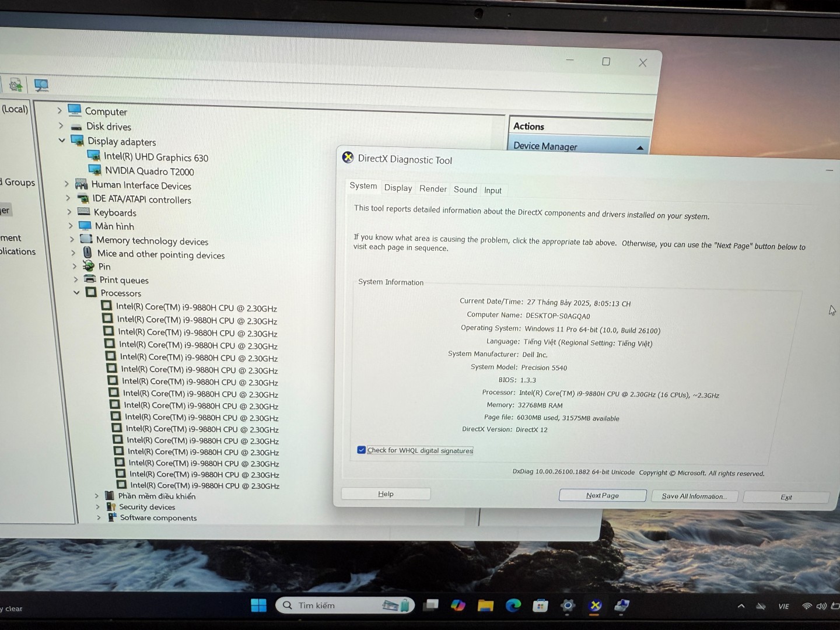Collapse the Processors category

click(76, 292)
